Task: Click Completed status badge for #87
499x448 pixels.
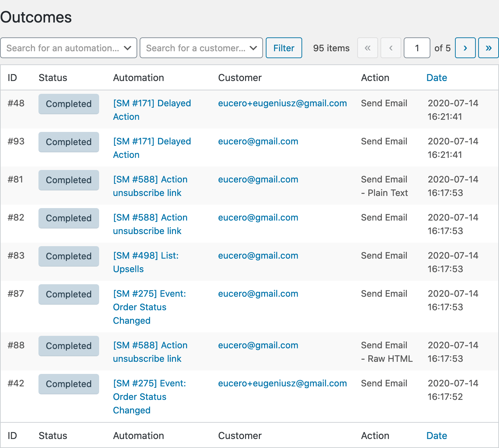Action: tap(69, 294)
